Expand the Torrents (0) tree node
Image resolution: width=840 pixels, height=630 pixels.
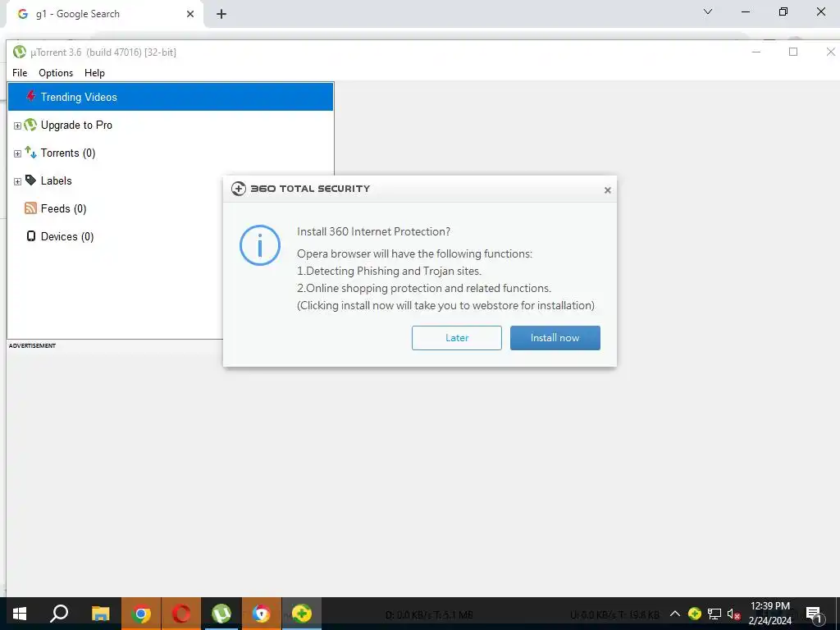coord(17,153)
